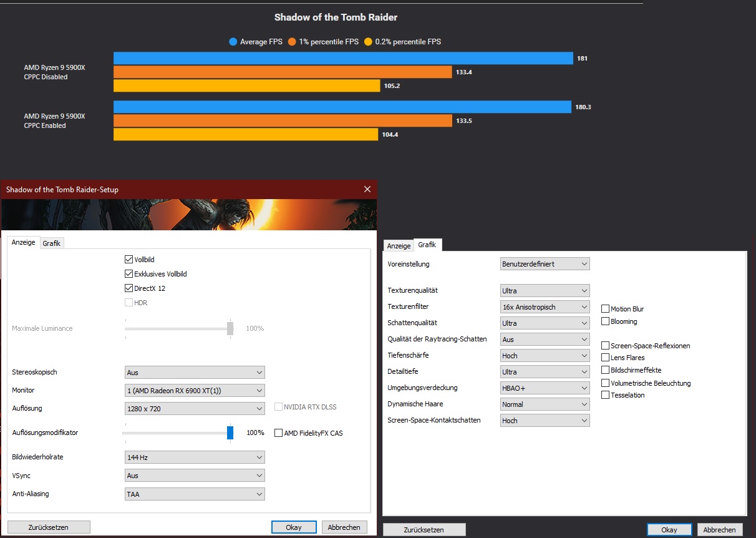Open the Dynamische Haare dropdown
Image resolution: width=756 pixels, height=538 pixels.
[x=545, y=404]
